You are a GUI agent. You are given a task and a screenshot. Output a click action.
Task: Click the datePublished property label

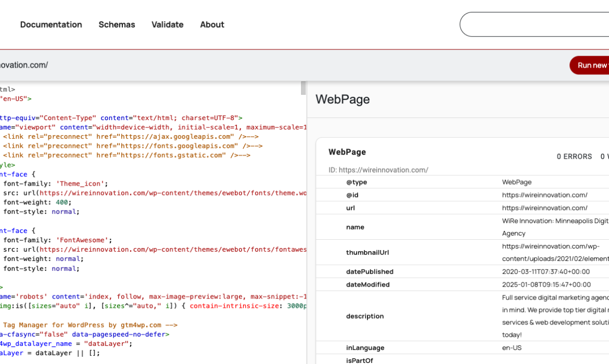(x=370, y=271)
